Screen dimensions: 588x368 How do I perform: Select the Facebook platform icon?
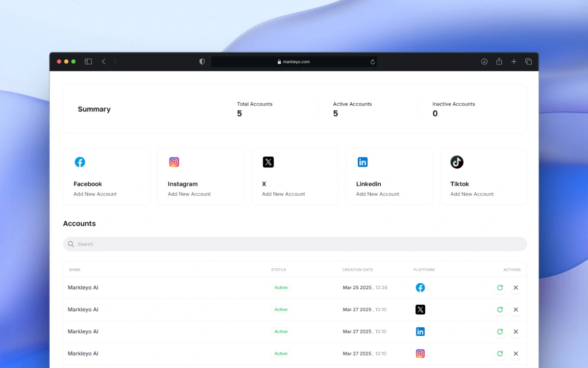pos(80,162)
